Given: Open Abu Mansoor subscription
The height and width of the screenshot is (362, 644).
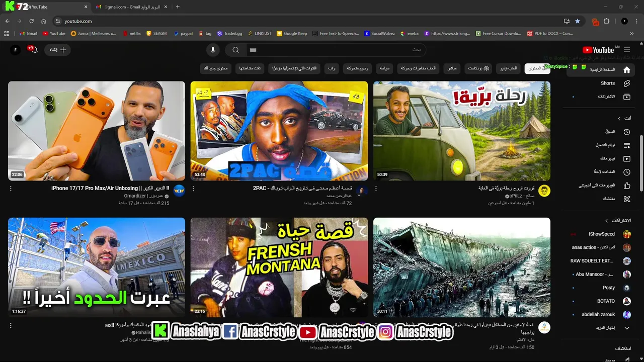Looking at the screenshot, I should 600,275.
